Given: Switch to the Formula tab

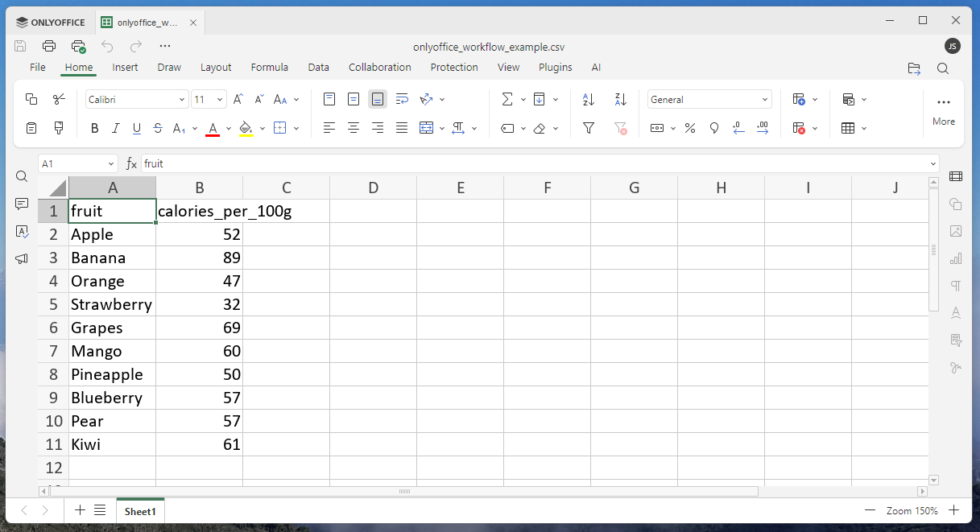Looking at the screenshot, I should point(269,68).
